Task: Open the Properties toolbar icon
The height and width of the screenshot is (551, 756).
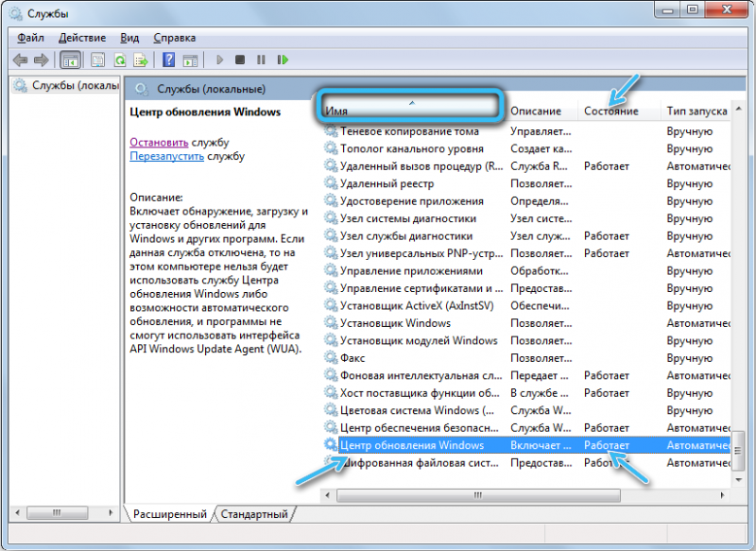Action: (x=98, y=60)
